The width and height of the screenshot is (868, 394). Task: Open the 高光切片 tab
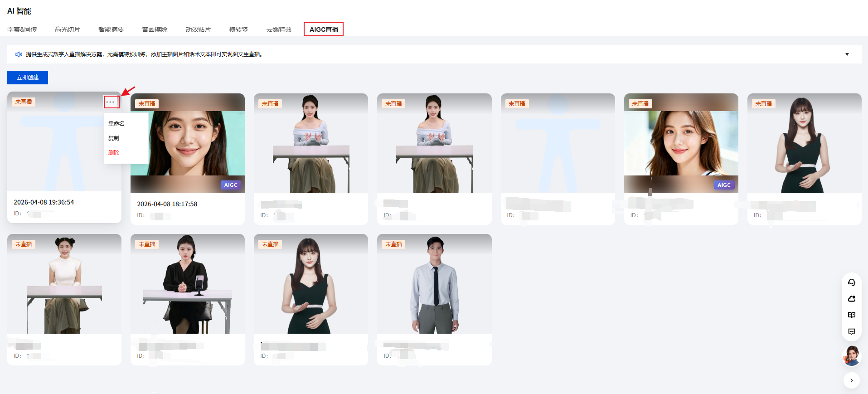point(67,29)
